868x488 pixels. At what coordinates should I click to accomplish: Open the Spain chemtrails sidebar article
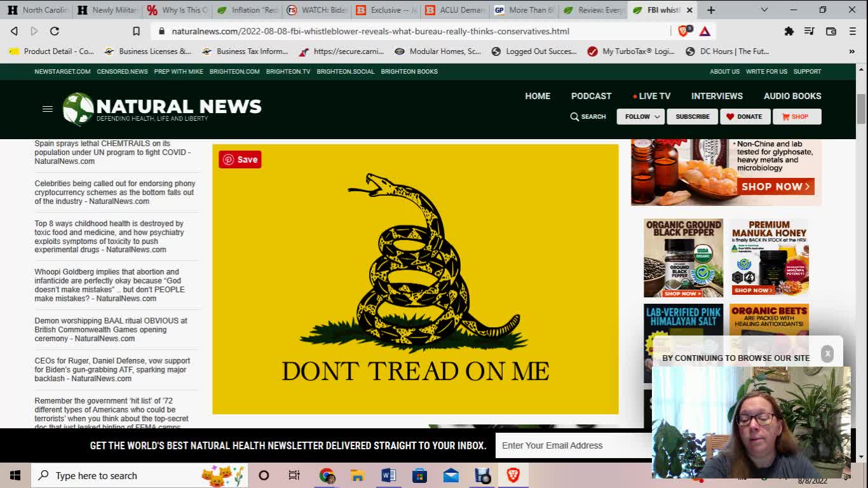point(112,152)
